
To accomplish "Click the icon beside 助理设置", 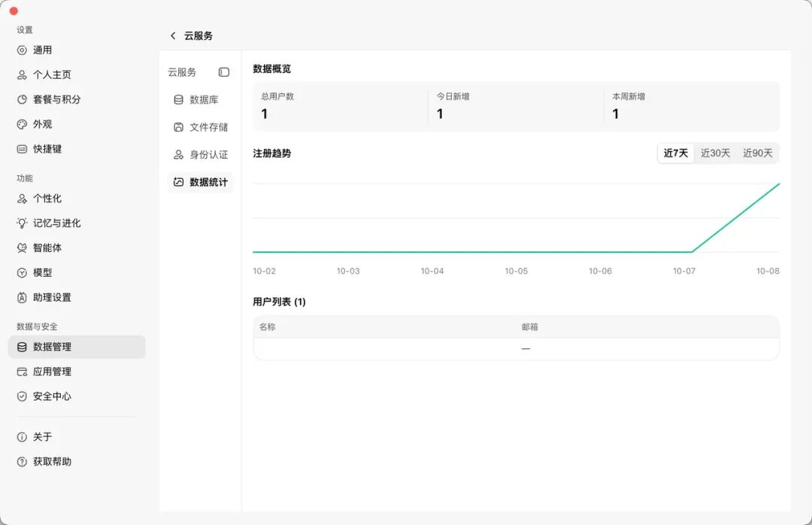I will 22,298.
